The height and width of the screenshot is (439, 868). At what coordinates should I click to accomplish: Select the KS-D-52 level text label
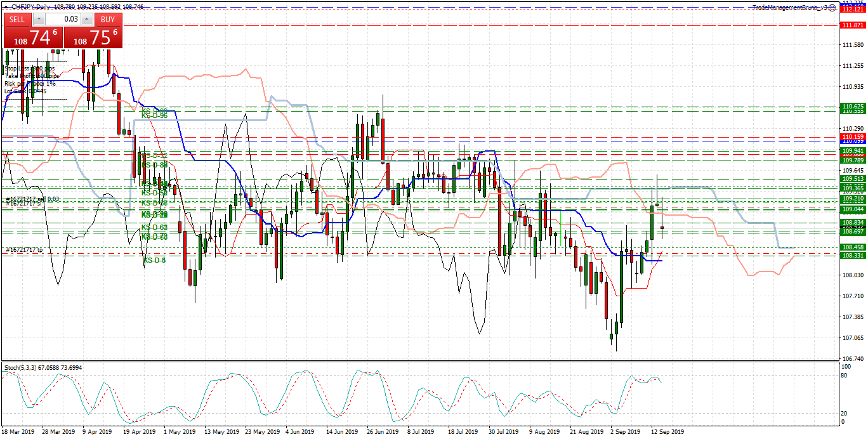coord(154,155)
